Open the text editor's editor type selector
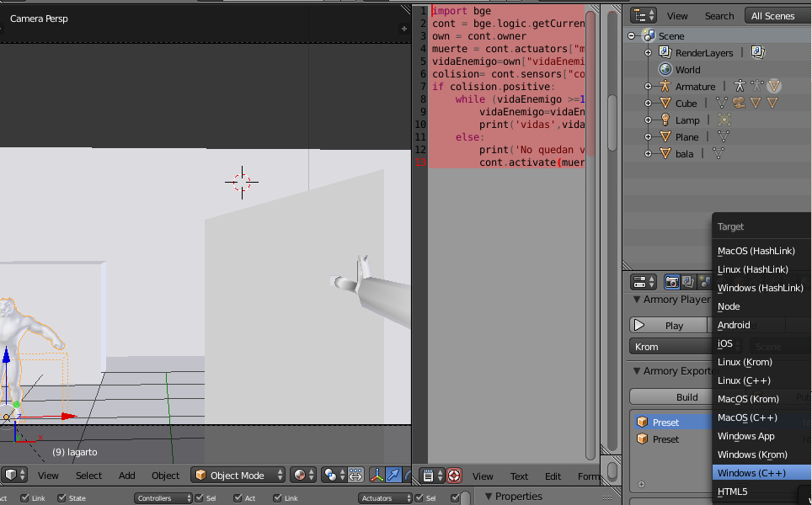This screenshot has width=812, height=505. tap(432, 476)
